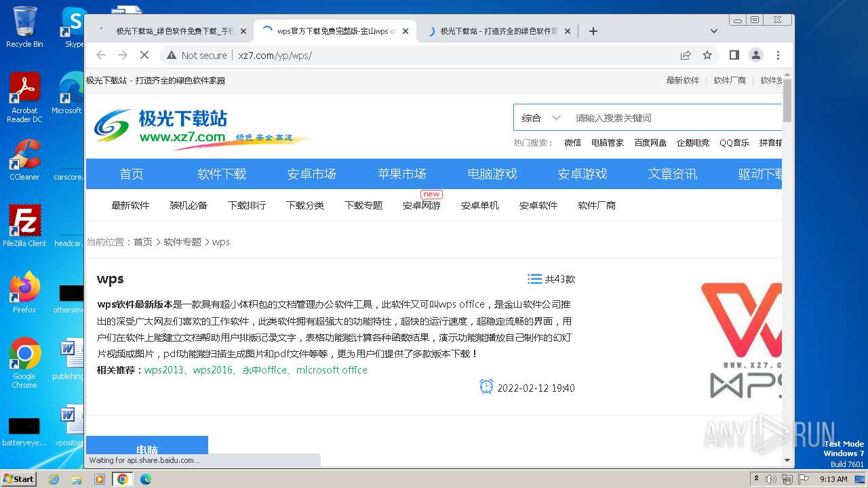Open the 文章资讯 navigation item
Viewport: 868px width, 488px height.
[673, 174]
